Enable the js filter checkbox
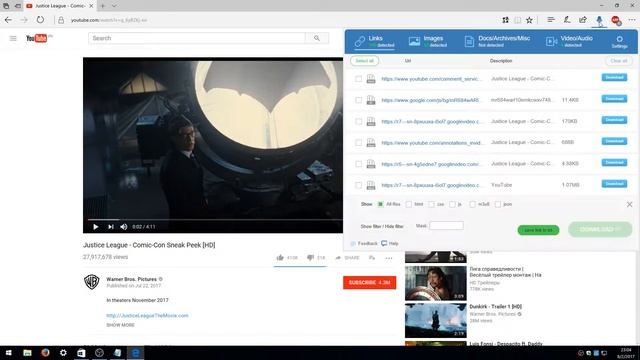Viewport: 640px width, 360px height. coord(452,204)
